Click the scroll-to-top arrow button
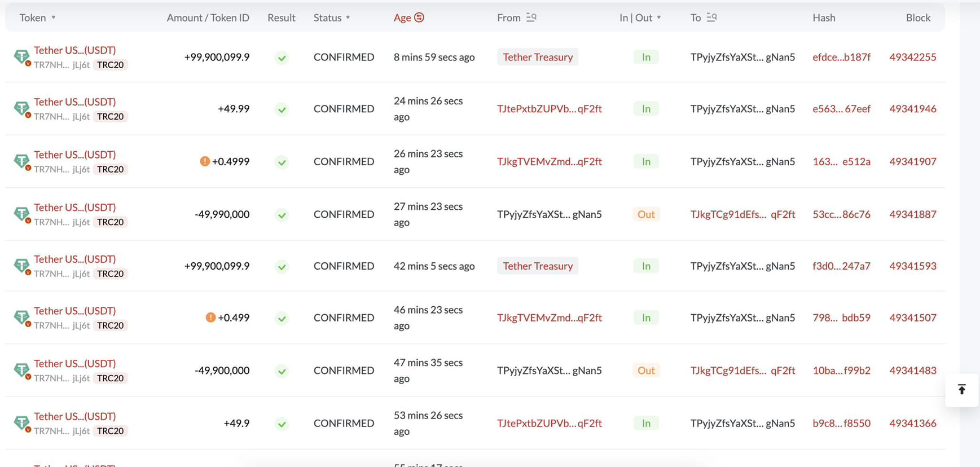The image size is (980, 467). [962, 390]
